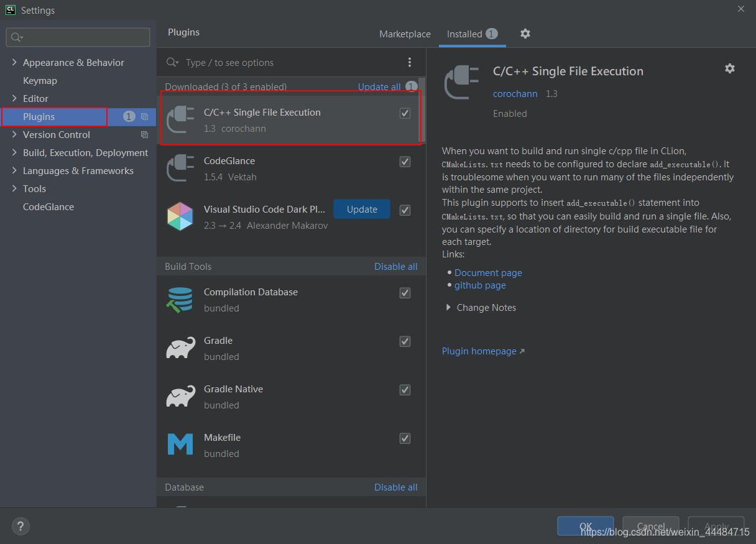Open the Keymap settings page

[x=40, y=81]
